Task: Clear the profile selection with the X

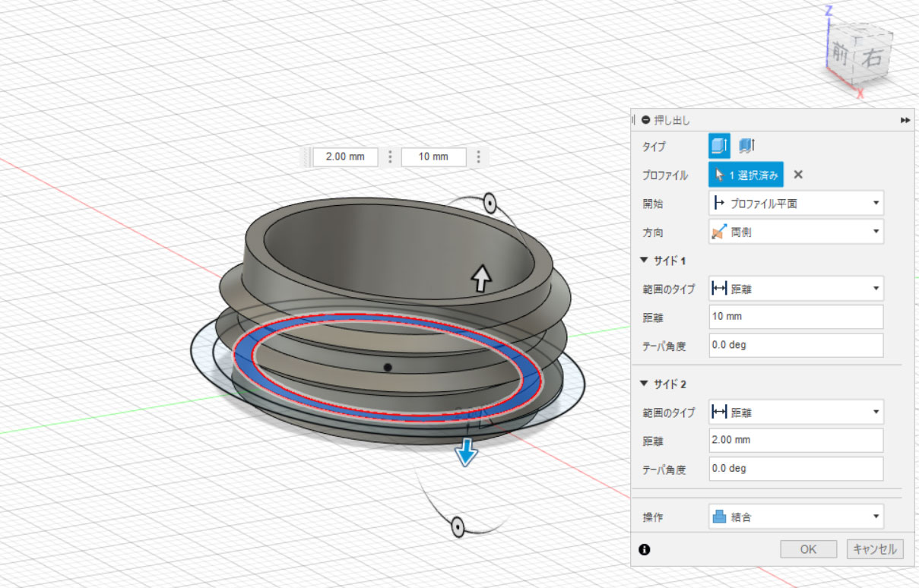Action: click(798, 175)
